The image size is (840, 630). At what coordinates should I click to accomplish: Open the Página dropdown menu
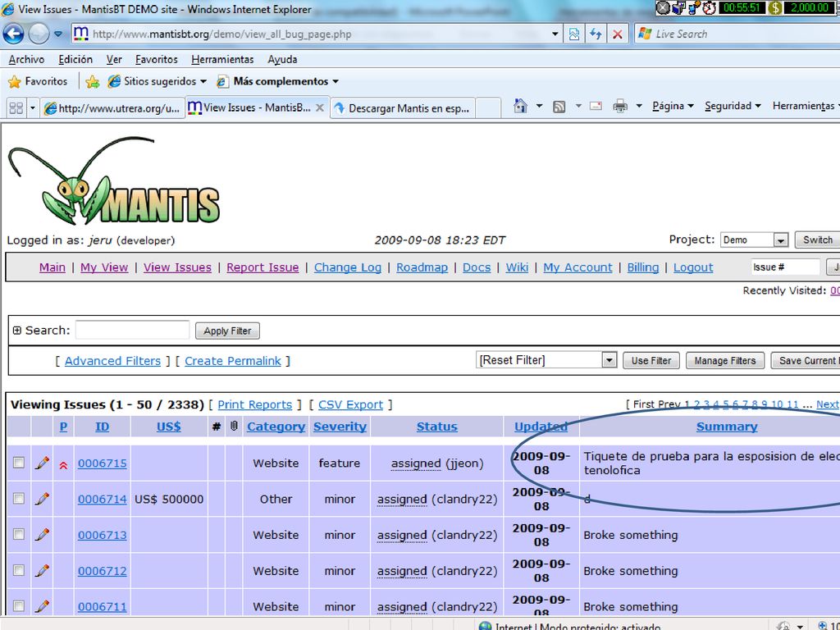tap(673, 106)
